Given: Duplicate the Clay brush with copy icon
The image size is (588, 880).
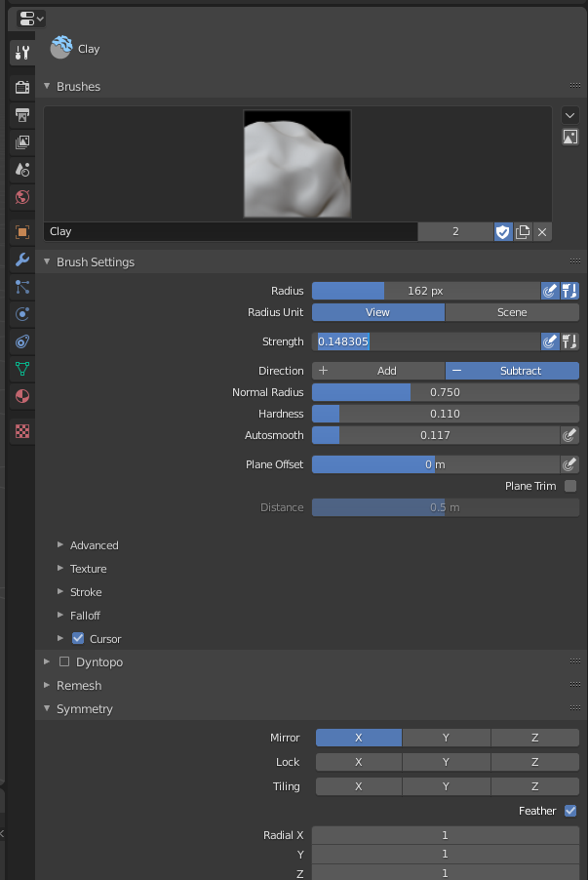Looking at the screenshot, I should click(523, 232).
